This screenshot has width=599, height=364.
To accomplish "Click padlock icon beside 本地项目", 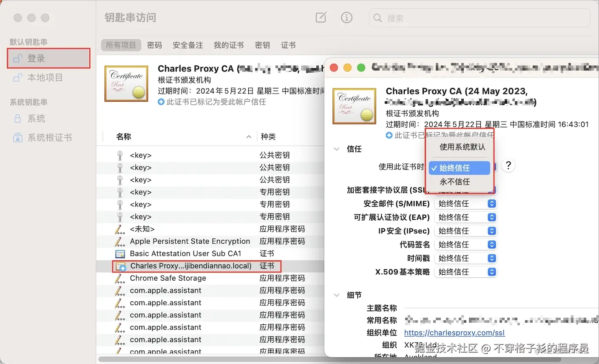I will point(17,77).
